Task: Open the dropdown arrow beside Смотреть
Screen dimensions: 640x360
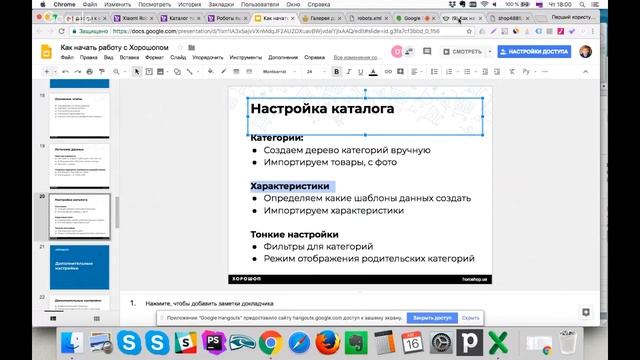Action: [x=490, y=52]
